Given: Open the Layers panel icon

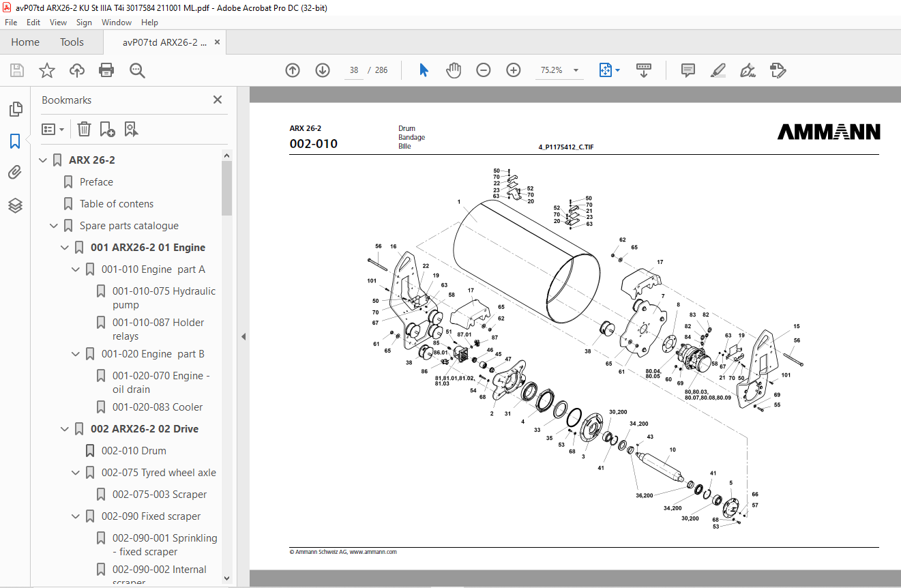Looking at the screenshot, I should [15, 205].
